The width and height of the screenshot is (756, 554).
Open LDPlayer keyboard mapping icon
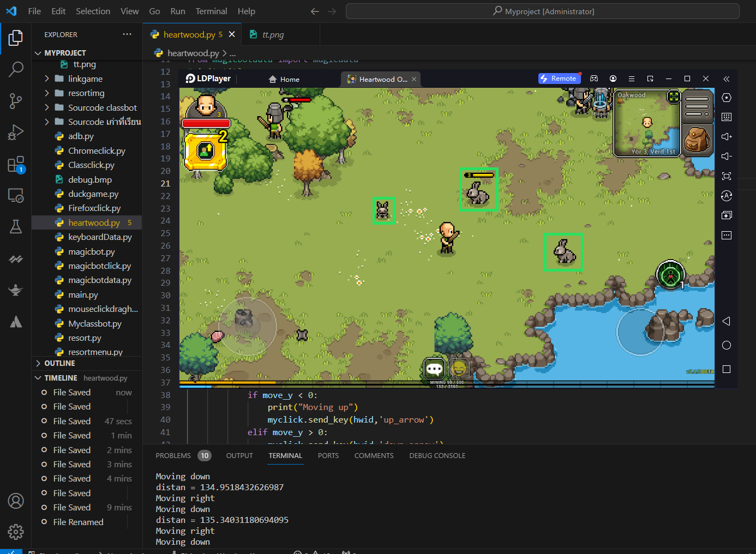[727, 117]
